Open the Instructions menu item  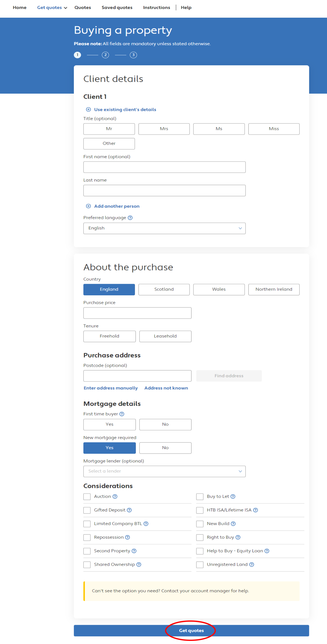point(156,7)
